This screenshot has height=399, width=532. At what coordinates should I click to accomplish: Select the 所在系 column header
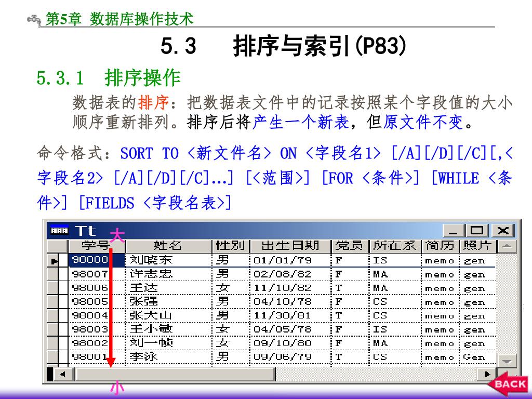click(395, 246)
